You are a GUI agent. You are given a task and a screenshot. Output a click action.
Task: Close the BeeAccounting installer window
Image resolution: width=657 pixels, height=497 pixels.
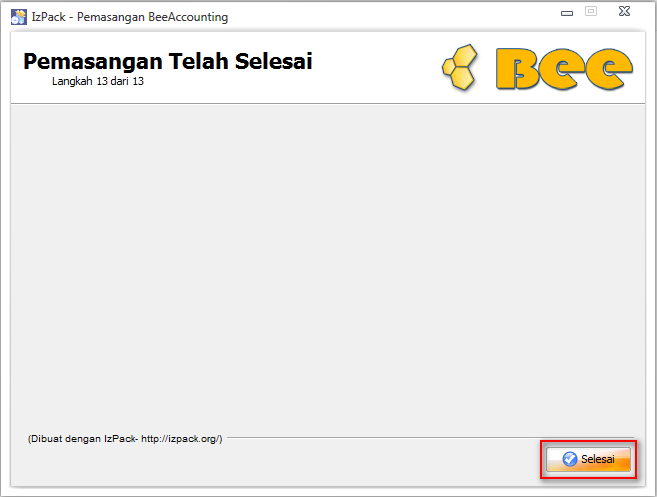[624, 11]
